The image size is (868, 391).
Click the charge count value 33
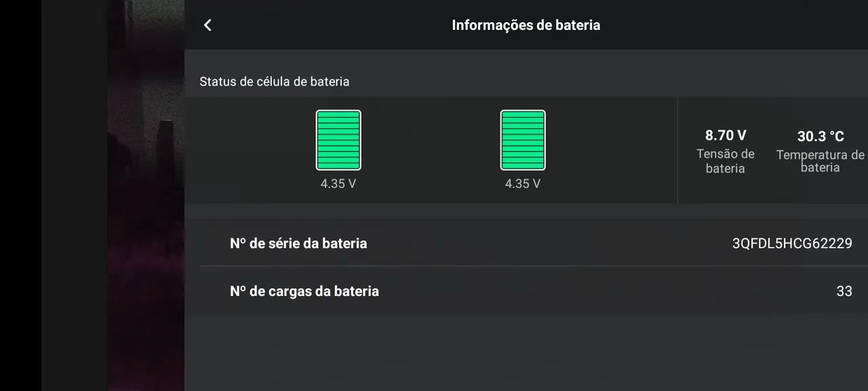(x=844, y=291)
